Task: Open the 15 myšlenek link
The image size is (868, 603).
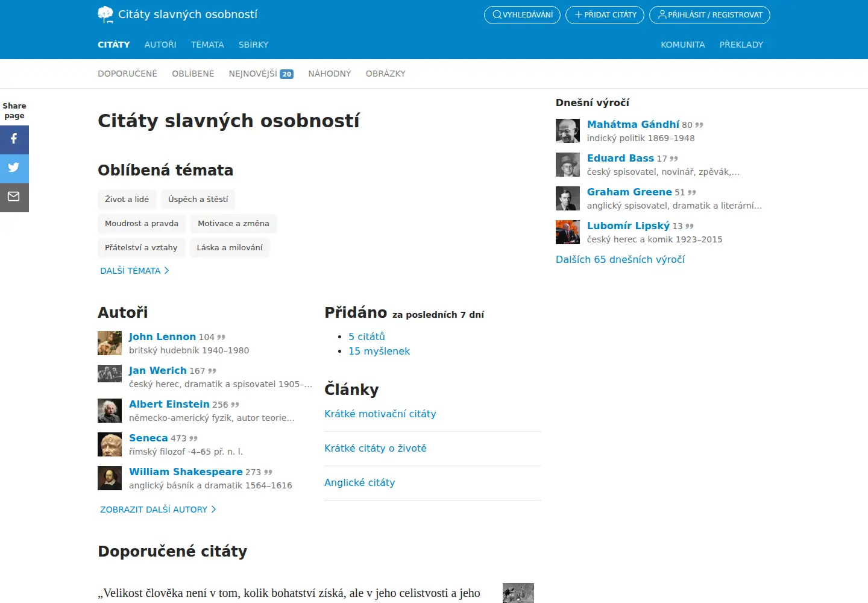Action: pyautogui.click(x=379, y=351)
